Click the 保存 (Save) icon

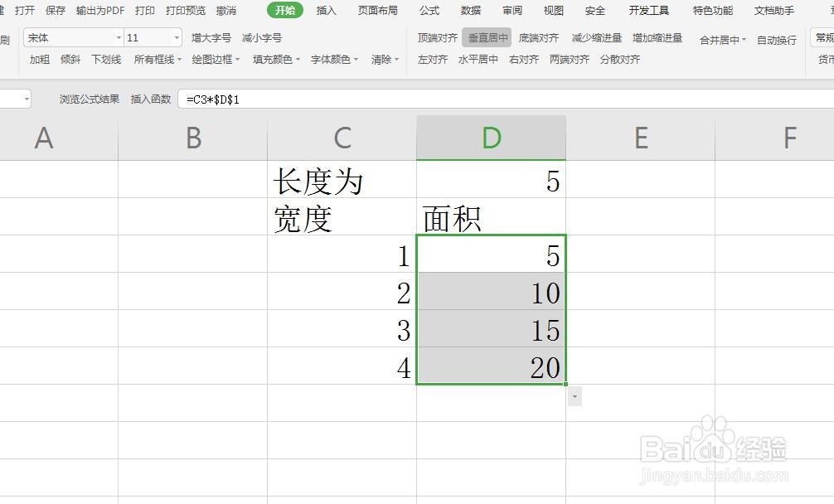(x=55, y=11)
